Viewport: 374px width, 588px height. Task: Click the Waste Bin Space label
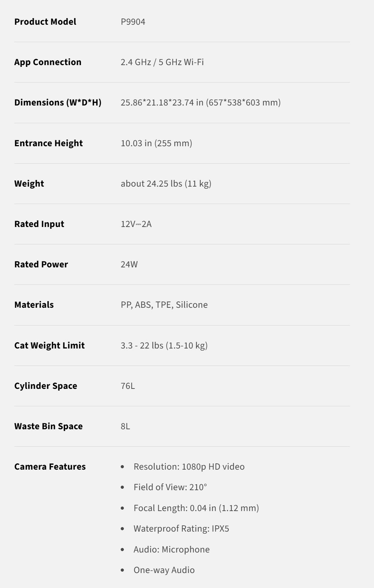coord(48,426)
